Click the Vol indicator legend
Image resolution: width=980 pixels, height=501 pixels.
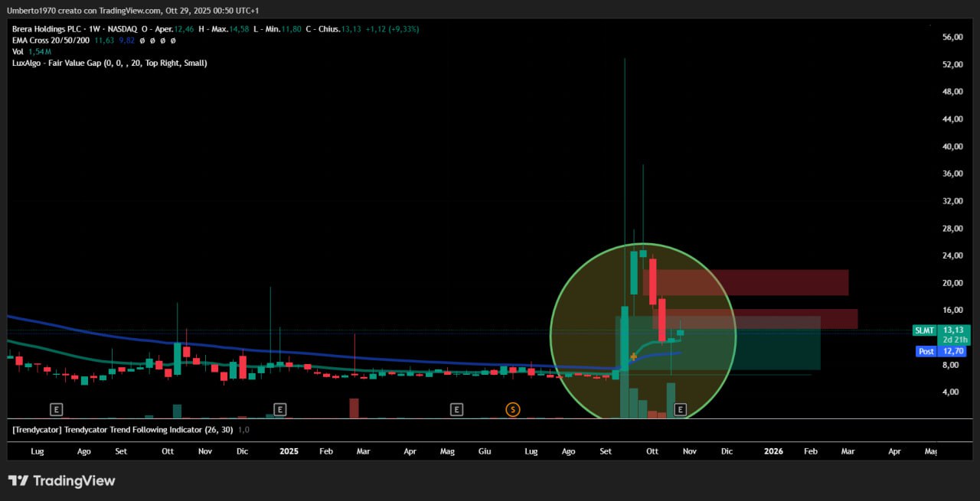pos(18,51)
